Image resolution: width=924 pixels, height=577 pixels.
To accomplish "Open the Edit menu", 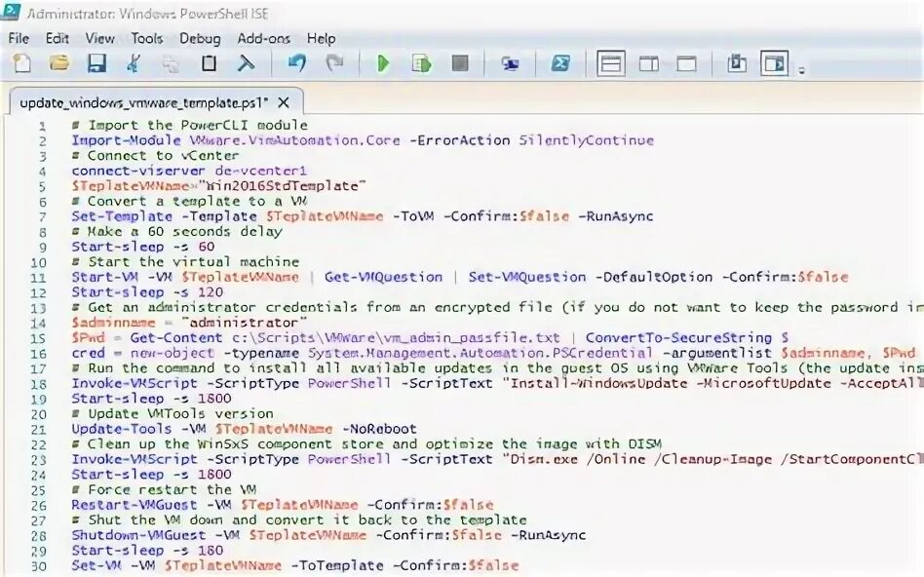I will tap(58, 38).
